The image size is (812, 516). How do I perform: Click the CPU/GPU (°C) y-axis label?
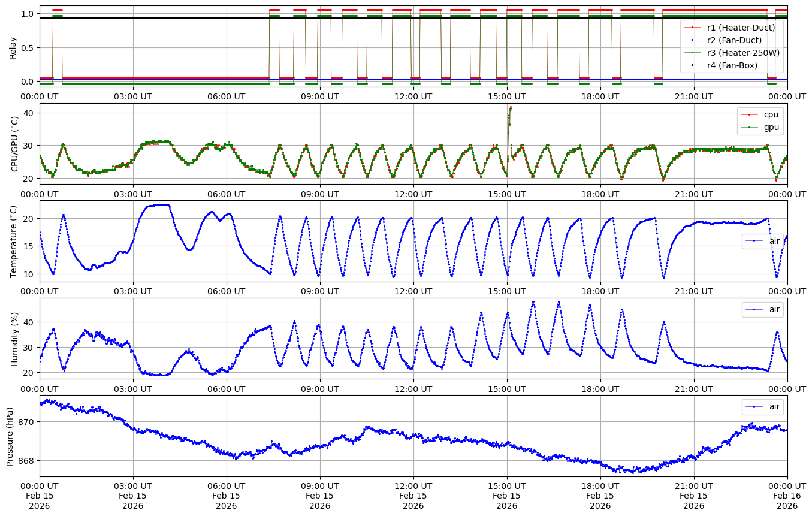point(15,143)
